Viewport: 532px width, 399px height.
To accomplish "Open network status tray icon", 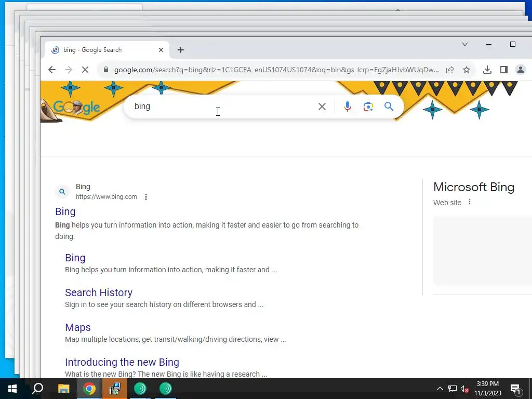I will pos(453,389).
